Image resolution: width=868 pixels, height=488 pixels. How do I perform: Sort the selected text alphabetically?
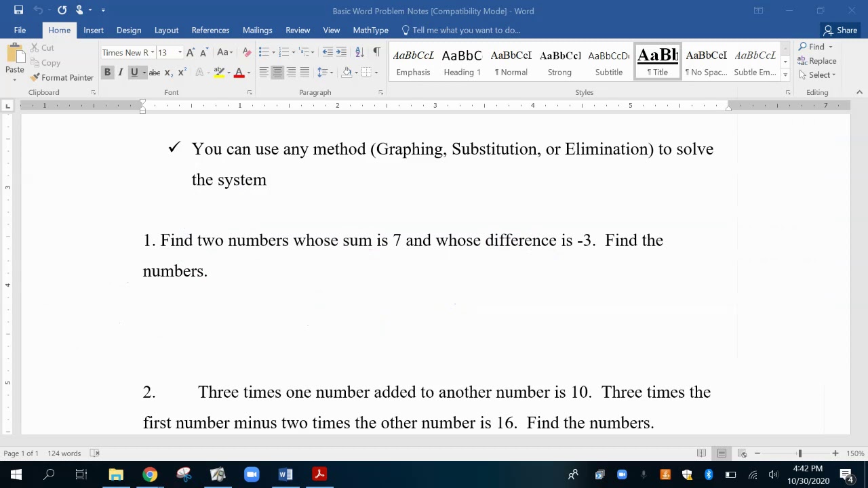(359, 52)
